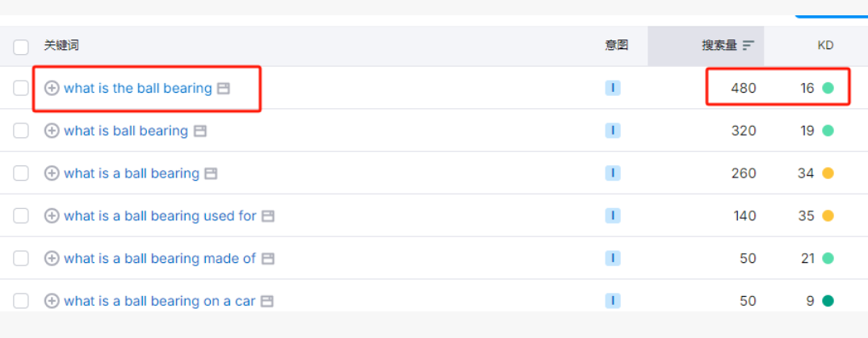This screenshot has width=868, height=338.
Task: Toggle the select-all checkbox in table header
Action: [x=21, y=47]
